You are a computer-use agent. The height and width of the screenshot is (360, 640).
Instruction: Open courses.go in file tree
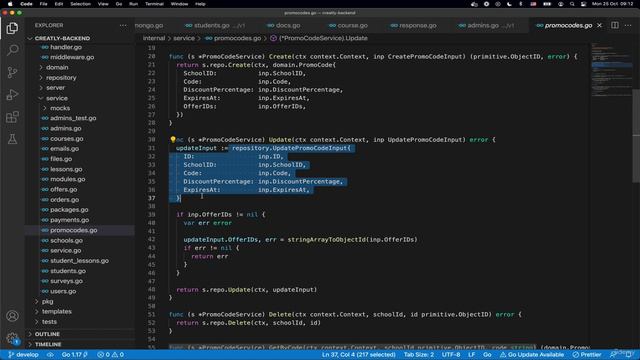click(x=80, y=139)
